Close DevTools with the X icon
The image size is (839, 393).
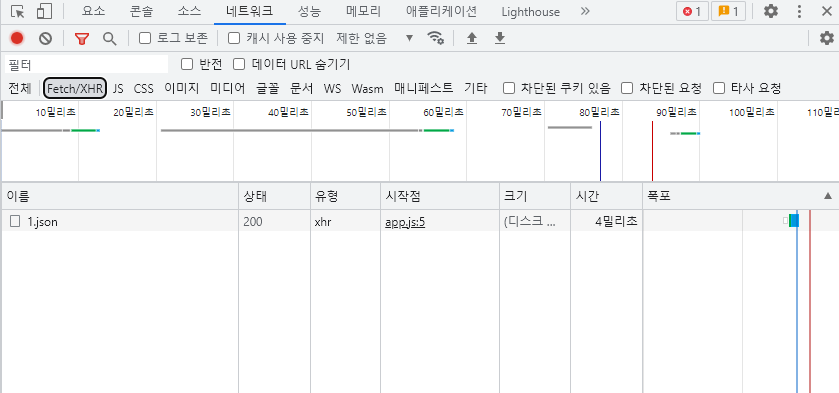(826, 11)
